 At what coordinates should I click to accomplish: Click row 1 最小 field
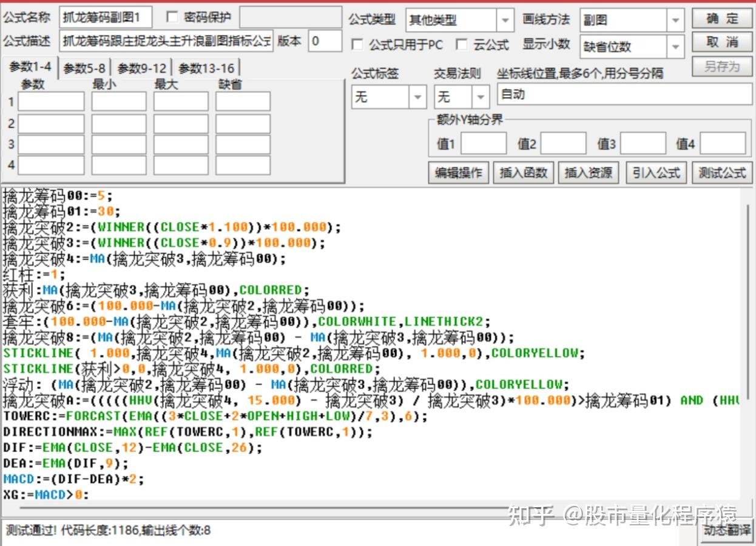(119, 101)
